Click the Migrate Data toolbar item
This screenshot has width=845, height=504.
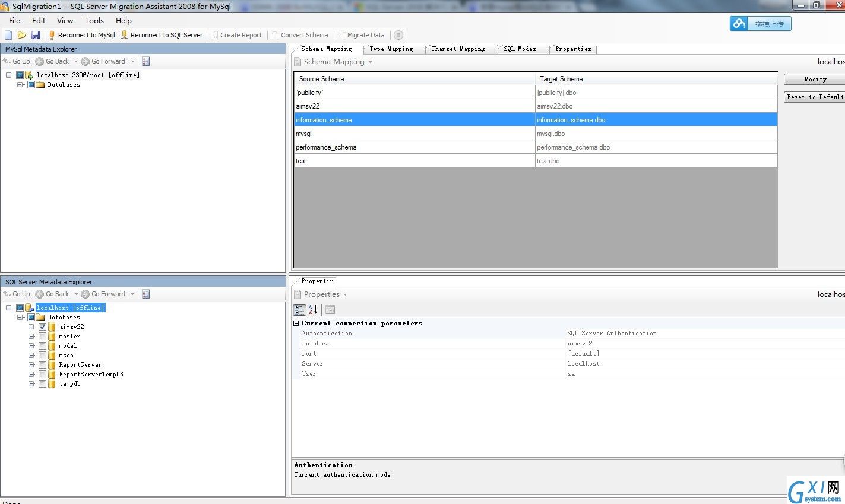coord(361,35)
